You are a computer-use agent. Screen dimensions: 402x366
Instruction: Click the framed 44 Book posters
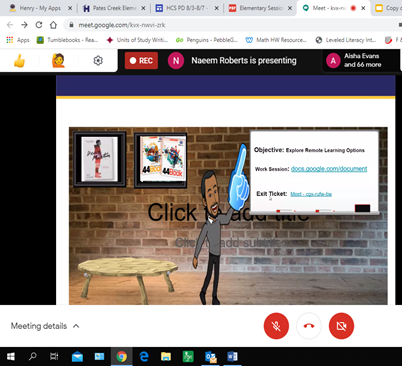tap(161, 160)
